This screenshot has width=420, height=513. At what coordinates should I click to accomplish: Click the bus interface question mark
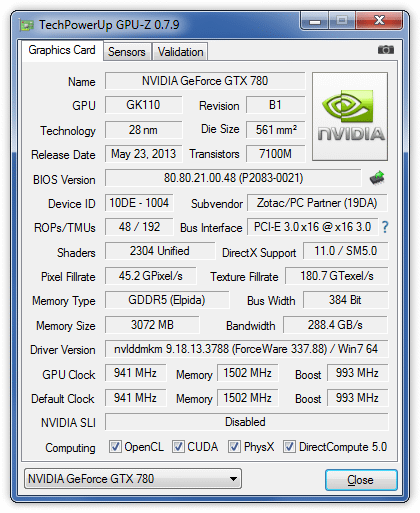coord(385,227)
